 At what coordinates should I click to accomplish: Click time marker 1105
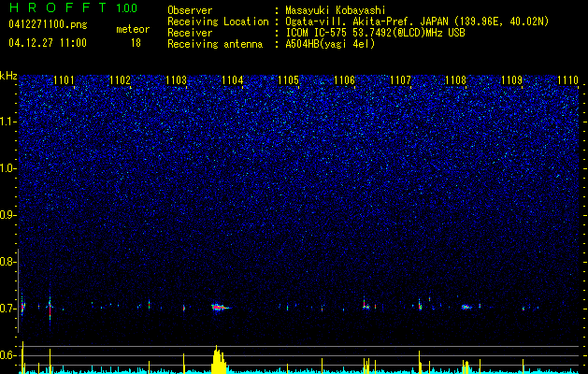pyautogui.click(x=288, y=80)
